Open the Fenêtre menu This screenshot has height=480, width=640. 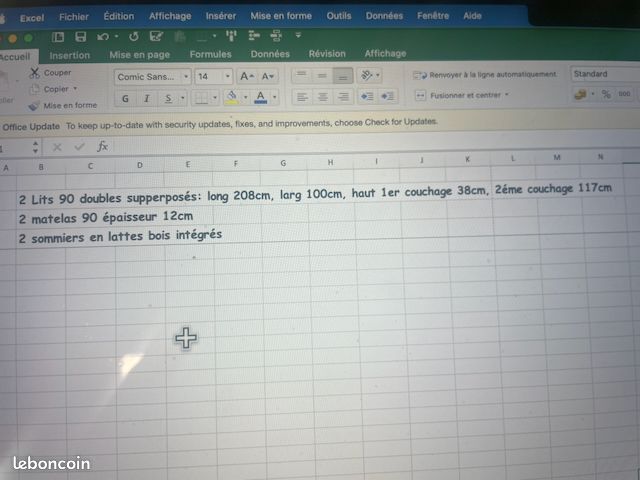[x=433, y=16]
